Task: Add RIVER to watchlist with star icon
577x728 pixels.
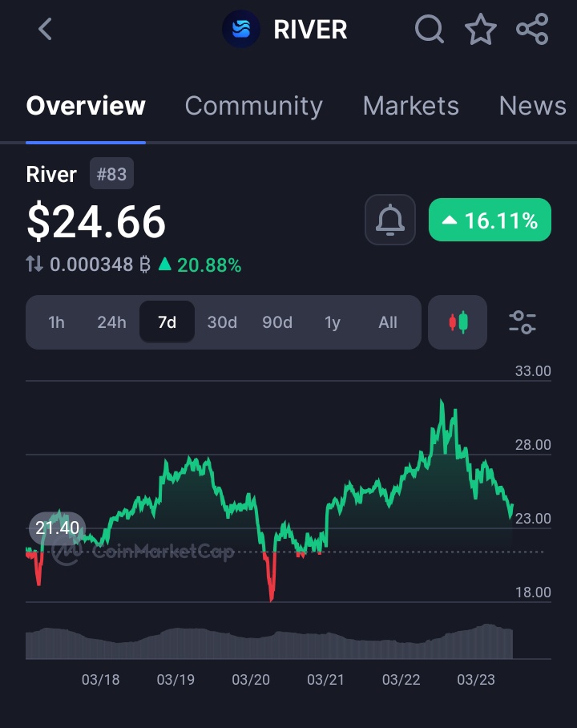Action: pyautogui.click(x=481, y=29)
